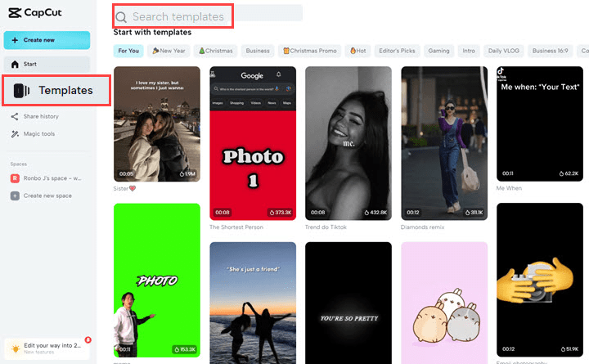
Task: Open the green screen PHOTO template
Action: pos(157,281)
